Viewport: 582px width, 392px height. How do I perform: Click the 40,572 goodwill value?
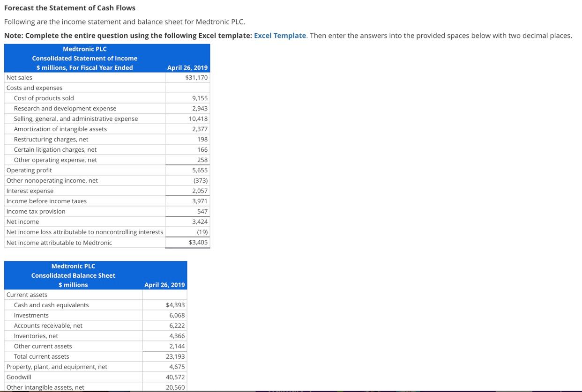175,377
